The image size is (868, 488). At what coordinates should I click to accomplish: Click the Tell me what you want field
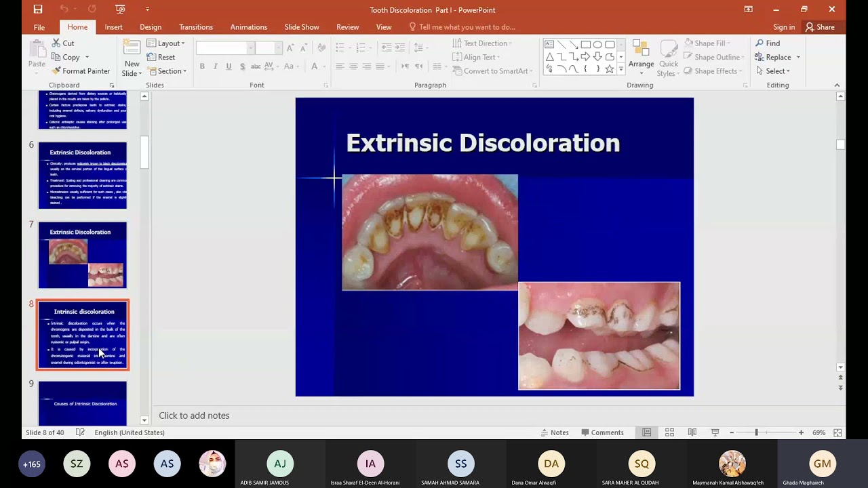462,27
